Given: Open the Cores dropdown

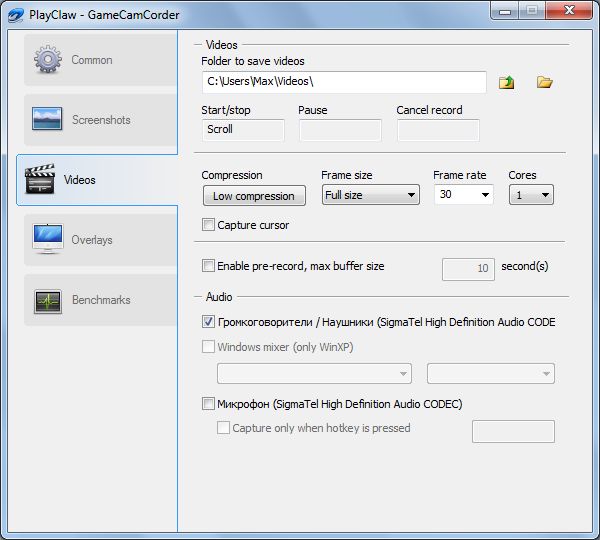Looking at the screenshot, I should click(x=531, y=195).
